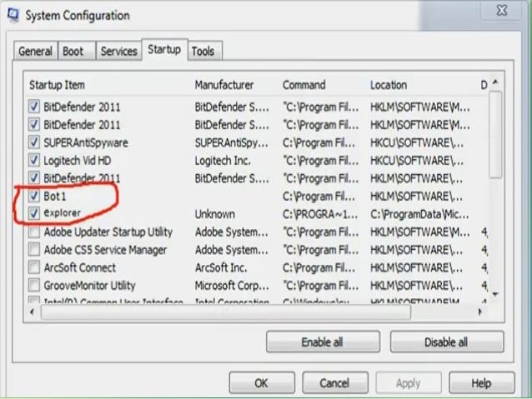Click the C:\ProgramData\Mic... location cell
Viewport: 532px width, 399px height.
click(419, 214)
